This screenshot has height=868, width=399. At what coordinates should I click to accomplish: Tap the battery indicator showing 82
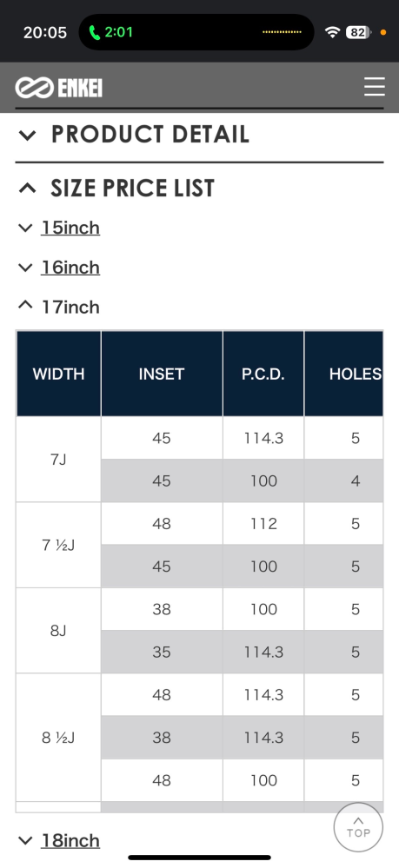pyautogui.click(x=358, y=32)
